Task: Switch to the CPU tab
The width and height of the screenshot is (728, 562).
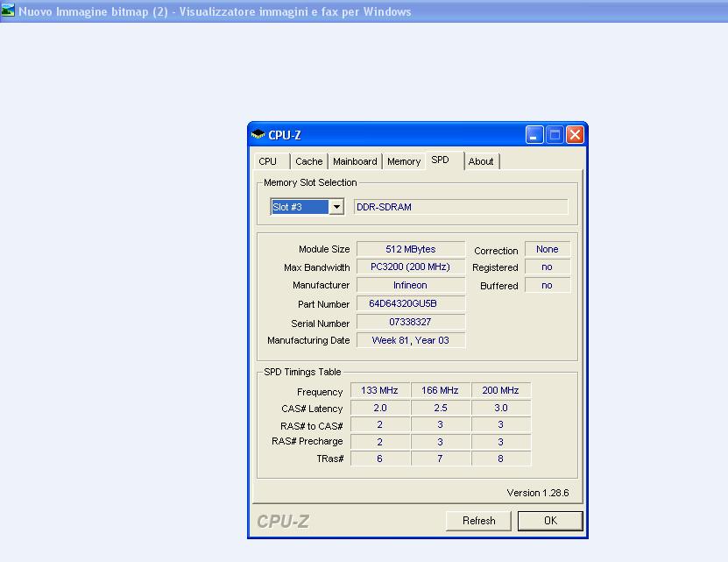Action: pos(272,161)
